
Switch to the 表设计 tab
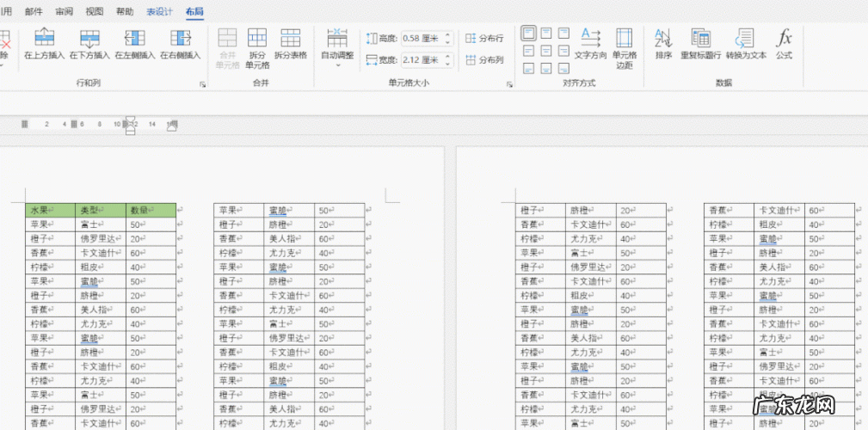[159, 12]
